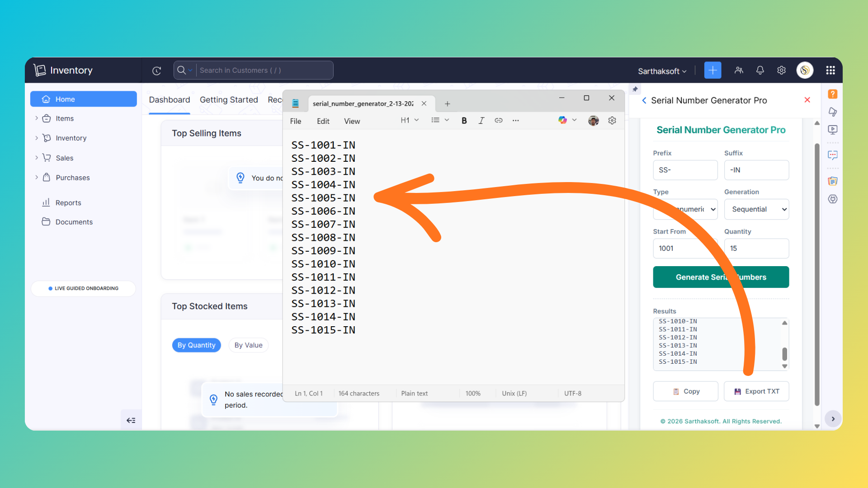The image size is (868, 488).
Task: Click the Quantity input field
Action: pyautogui.click(x=756, y=249)
